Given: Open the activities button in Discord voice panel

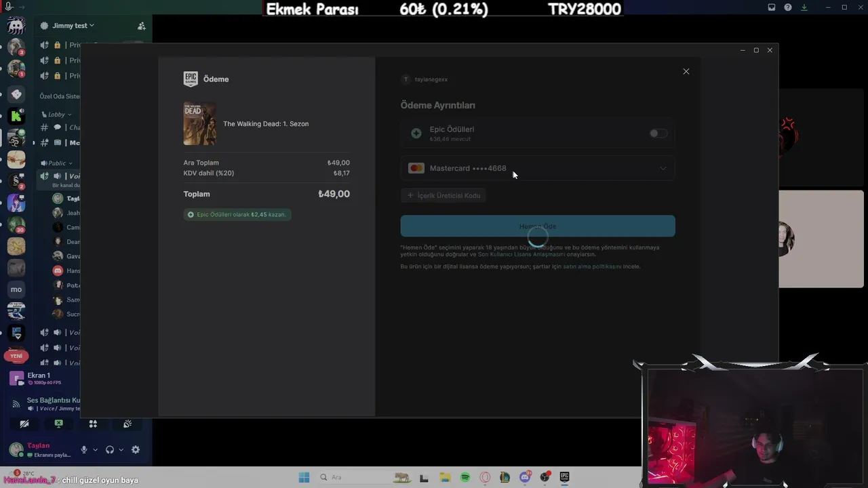Looking at the screenshot, I should click(x=93, y=424).
